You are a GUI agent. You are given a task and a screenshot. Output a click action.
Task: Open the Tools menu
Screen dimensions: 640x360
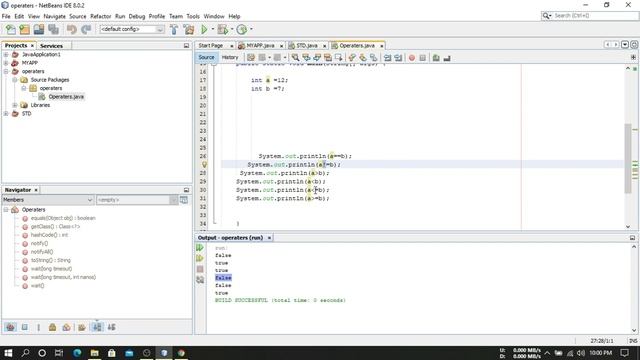193,16
